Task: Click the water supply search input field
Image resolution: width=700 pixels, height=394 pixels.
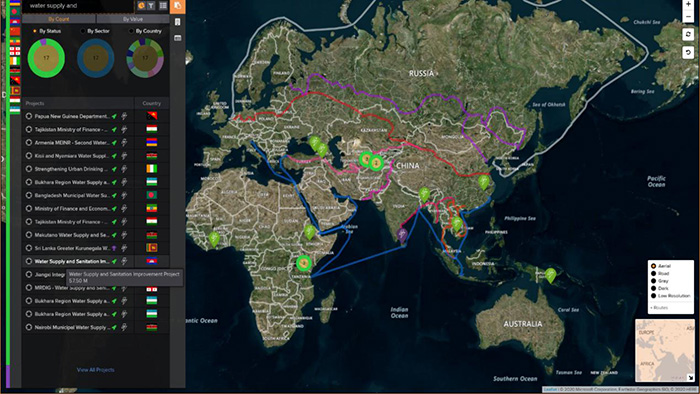Action: coord(79,6)
